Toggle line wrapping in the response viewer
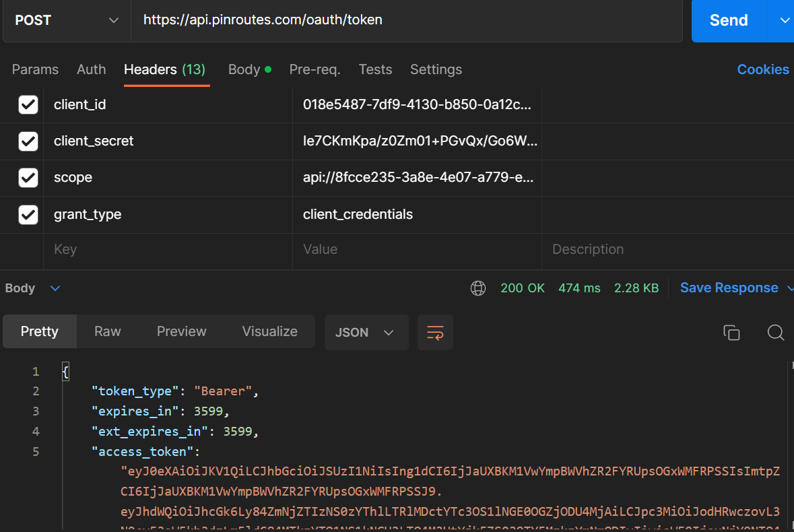 click(435, 332)
